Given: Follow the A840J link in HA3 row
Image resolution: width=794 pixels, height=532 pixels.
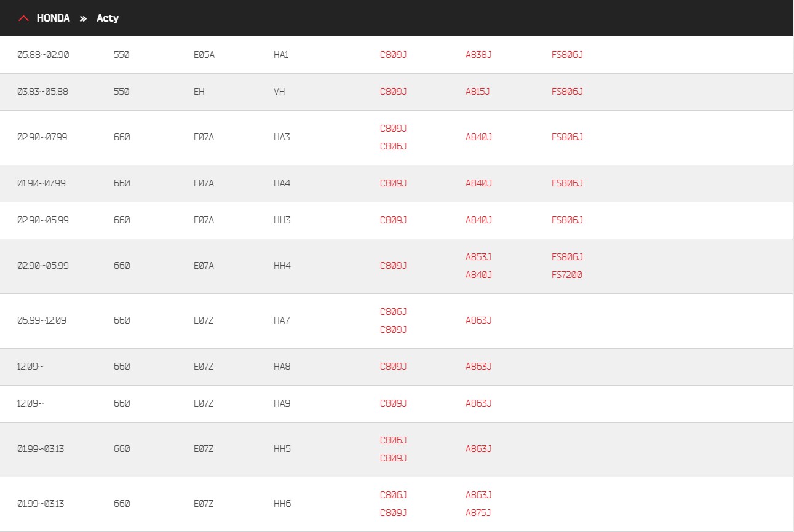Looking at the screenshot, I should tap(478, 137).
